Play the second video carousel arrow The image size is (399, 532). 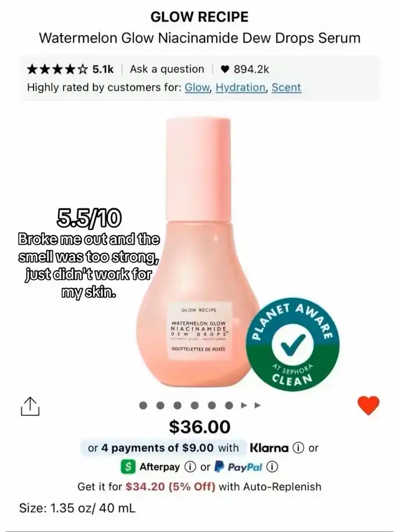coord(257,405)
